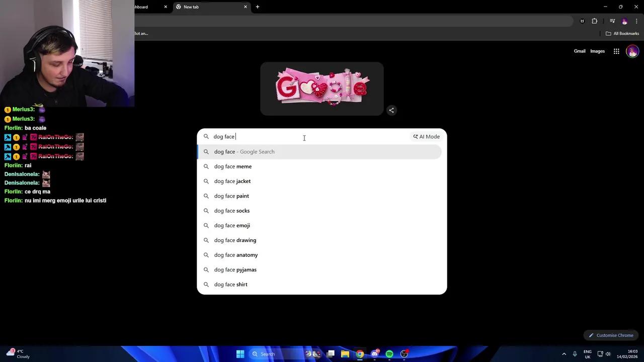Choose 'dog face jacket' suggestion
Image resolution: width=644 pixels, height=362 pixels.
coord(319,181)
